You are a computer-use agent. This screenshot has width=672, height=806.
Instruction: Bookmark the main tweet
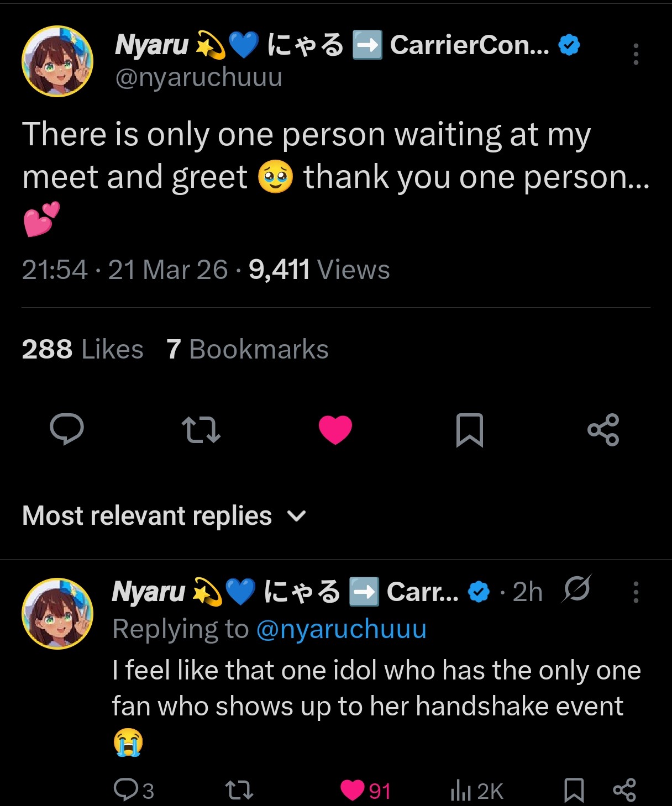pyautogui.click(x=470, y=430)
